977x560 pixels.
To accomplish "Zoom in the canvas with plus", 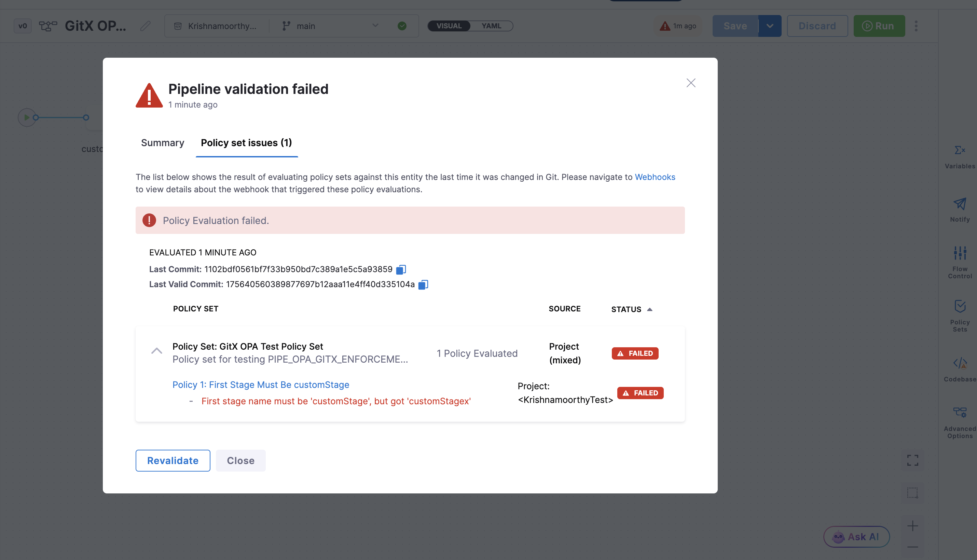I will click(912, 526).
